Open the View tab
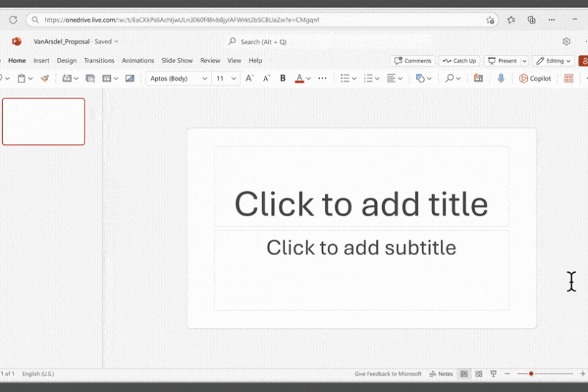Screen dimensions: 588x392 click(234, 60)
